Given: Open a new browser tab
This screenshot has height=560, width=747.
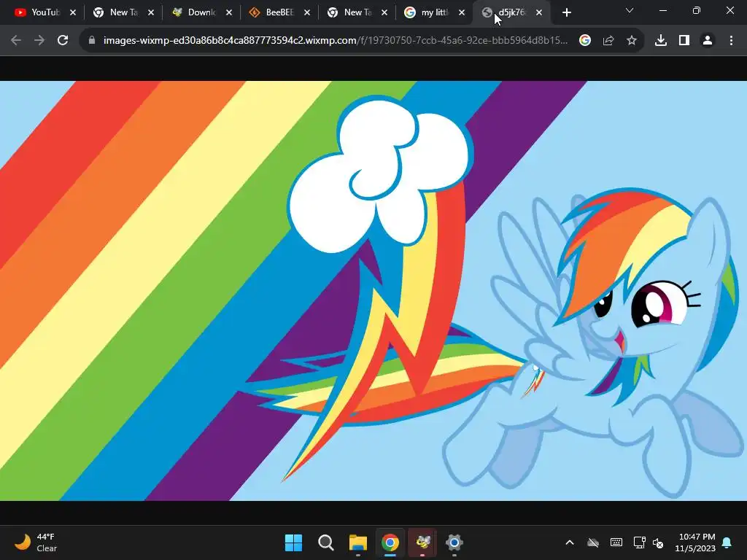Looking at the screenshot, I should point(566,13).
